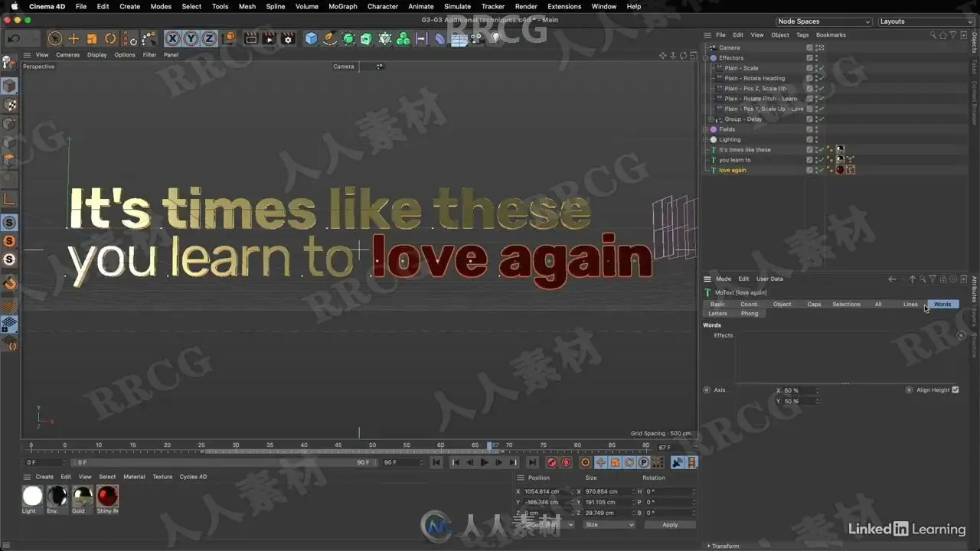Open the Simulate menu
The height and width of the screenshot is (551, 980).
(457, 6)
